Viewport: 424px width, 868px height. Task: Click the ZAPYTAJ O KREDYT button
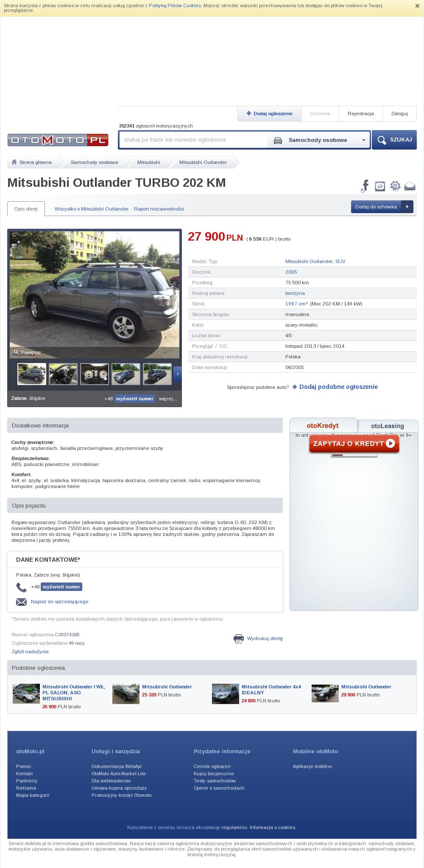coord(354,444)
